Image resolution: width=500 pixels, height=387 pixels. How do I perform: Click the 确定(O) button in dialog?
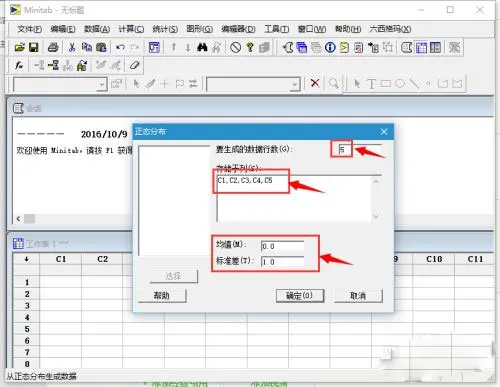pyautogui.click(x=300, y=296)
